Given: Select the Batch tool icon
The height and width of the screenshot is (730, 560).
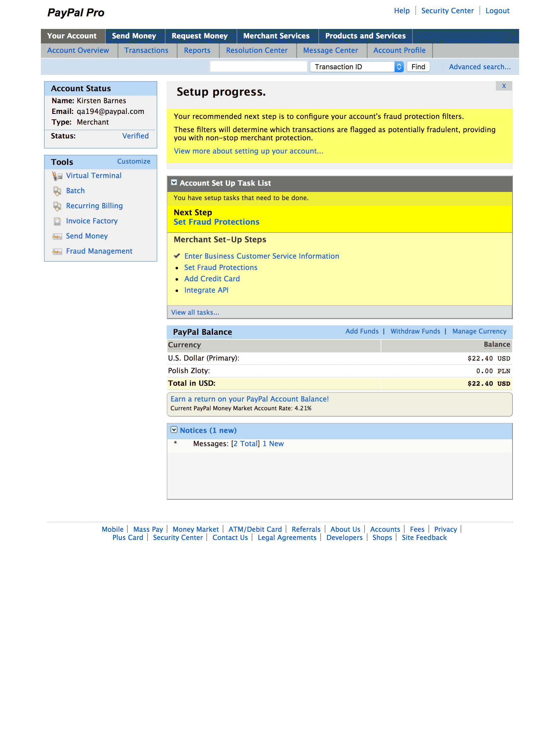Looking at the screenshot, I should [x=57, y=191].
